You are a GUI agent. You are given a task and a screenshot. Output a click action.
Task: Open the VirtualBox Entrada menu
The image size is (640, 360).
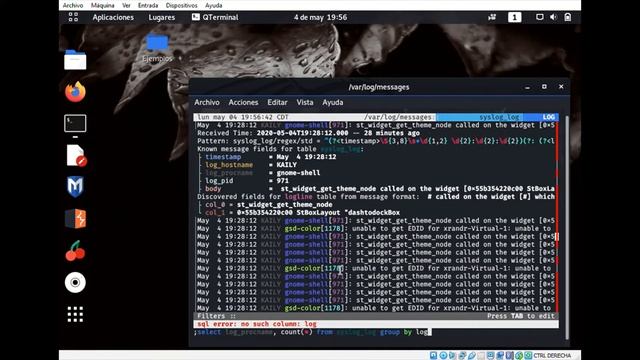(x=148, y=5)
